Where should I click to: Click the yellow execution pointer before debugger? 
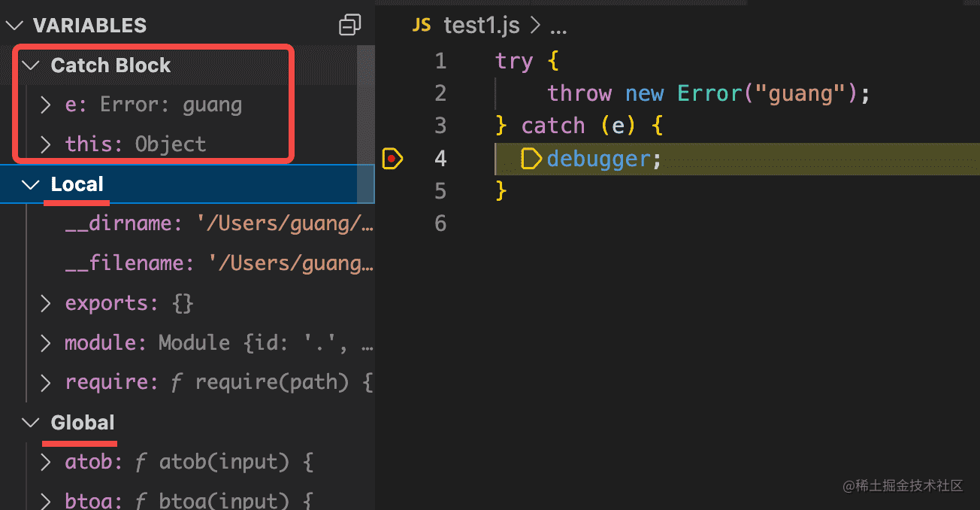(531, 159)
